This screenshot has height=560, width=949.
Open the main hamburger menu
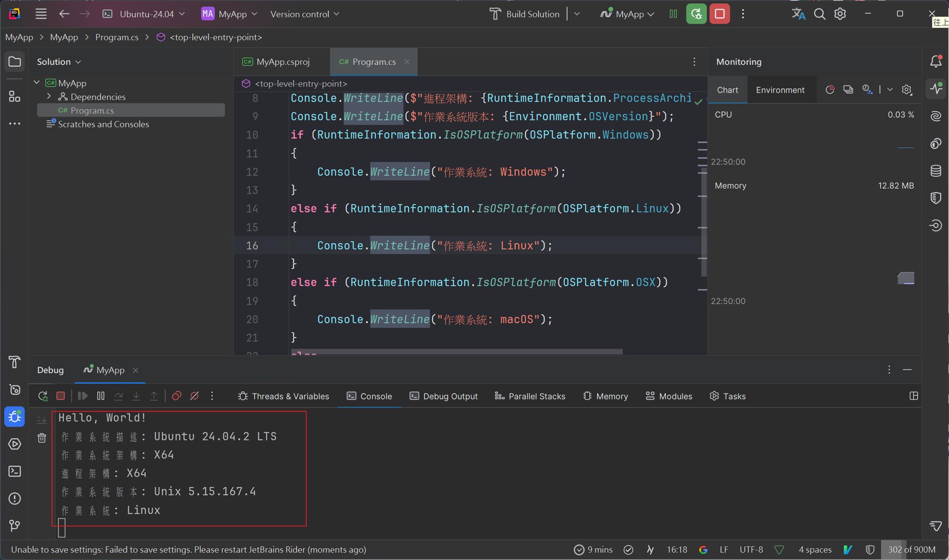pos(41,14)
